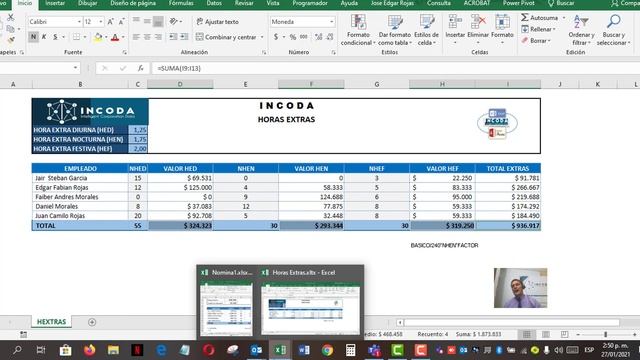Open the Fuente dialog launcher
The height and width of the screenshot is (360, 640).
pyautogui.click(x=124, y=52)
